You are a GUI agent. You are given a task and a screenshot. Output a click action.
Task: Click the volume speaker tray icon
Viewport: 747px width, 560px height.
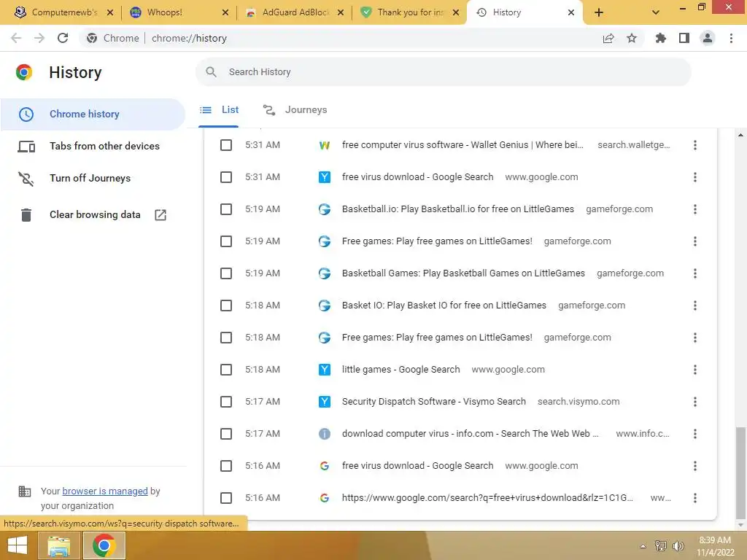click(678, 546)
